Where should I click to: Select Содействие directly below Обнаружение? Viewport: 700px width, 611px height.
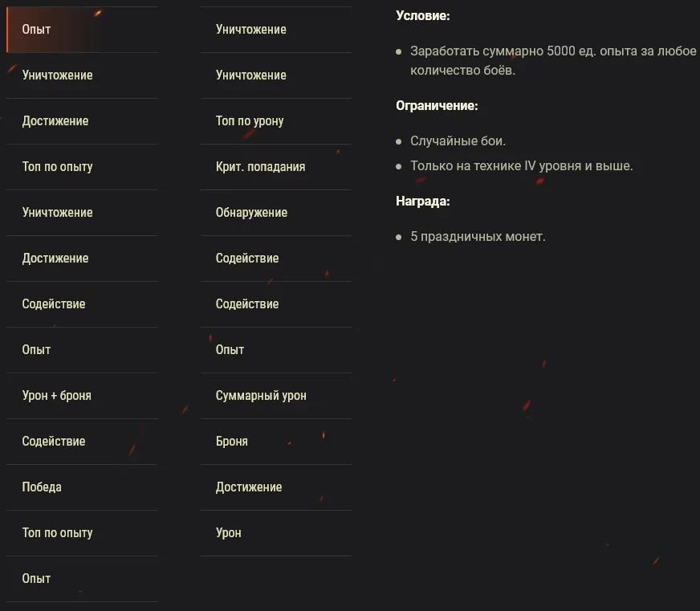(x=247, y=259)
